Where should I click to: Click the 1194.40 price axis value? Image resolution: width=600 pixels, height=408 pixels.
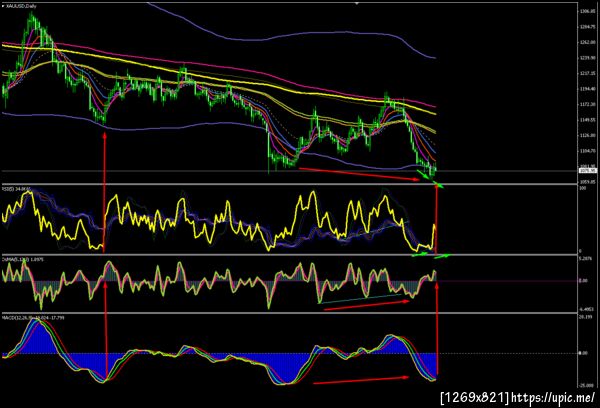588,89
